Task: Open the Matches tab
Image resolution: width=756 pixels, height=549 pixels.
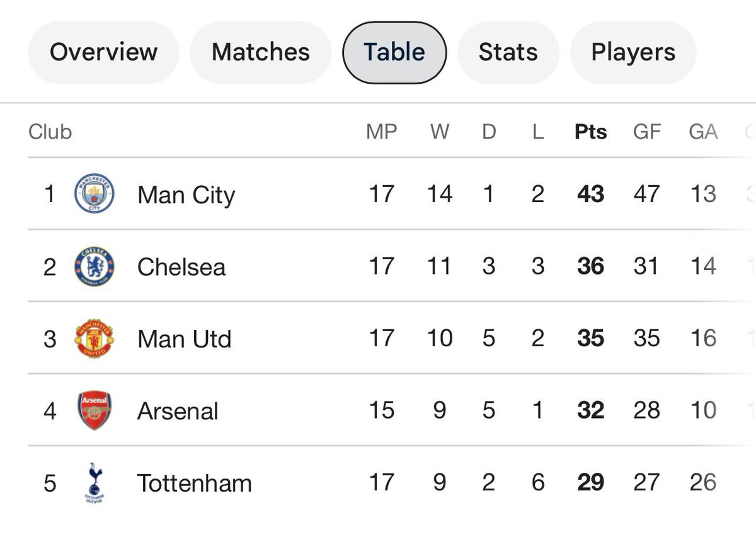Action: (x=260, y=52)
